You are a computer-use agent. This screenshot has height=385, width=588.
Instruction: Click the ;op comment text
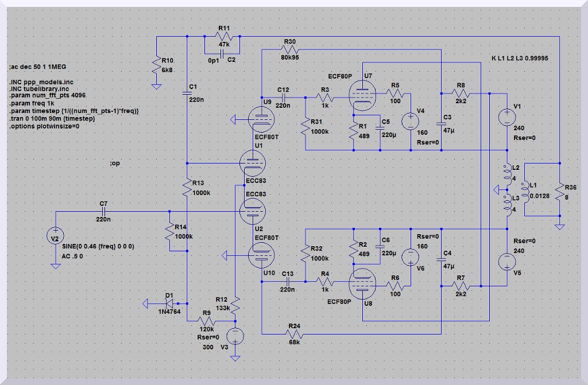tap(115, 164)
